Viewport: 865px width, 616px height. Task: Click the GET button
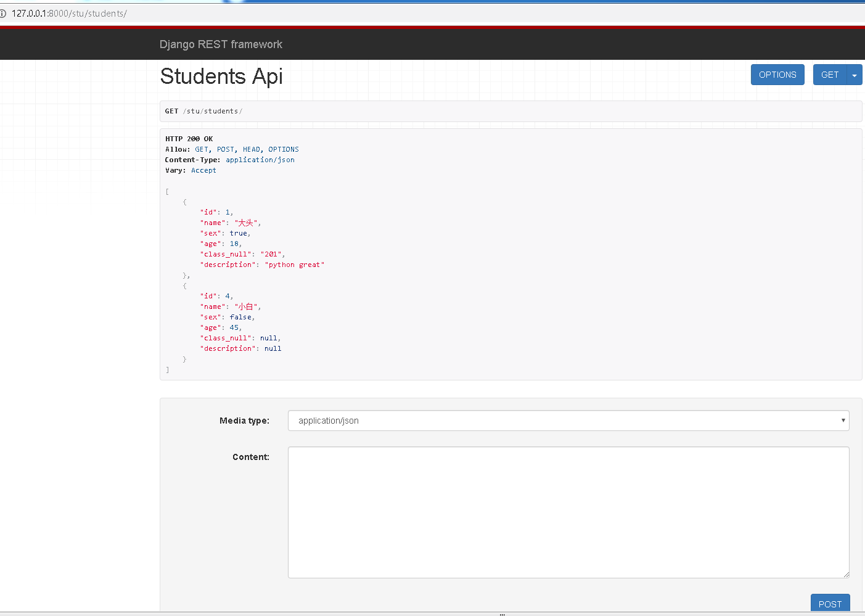(830, 75)
